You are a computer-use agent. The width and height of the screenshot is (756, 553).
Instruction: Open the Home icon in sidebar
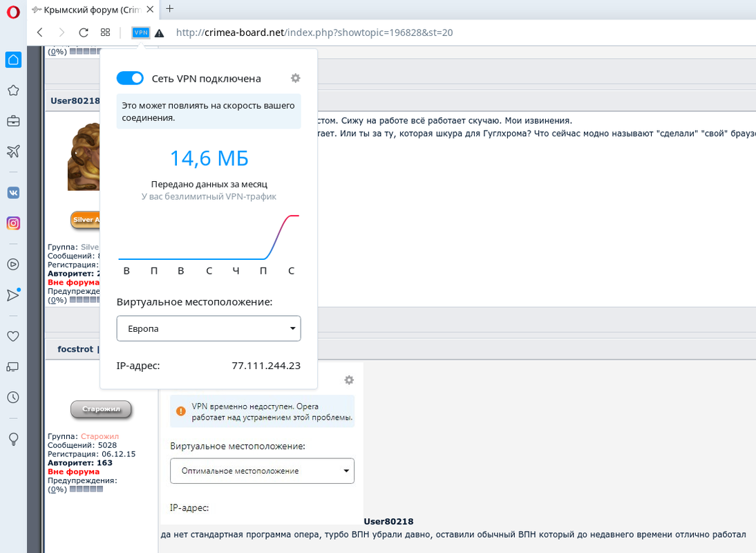14,59
